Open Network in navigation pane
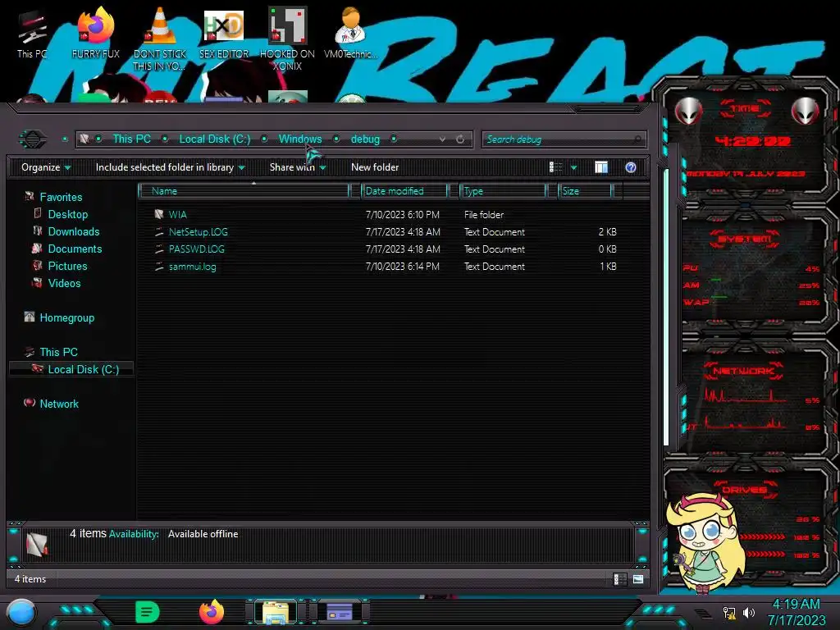 click(59, 404)
